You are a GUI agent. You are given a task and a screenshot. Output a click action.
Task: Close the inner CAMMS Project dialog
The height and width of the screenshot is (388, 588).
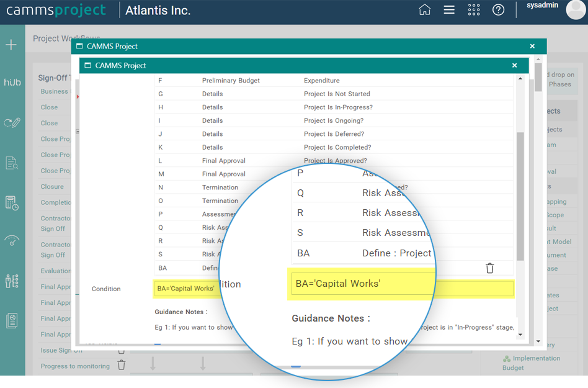click(515, 65)
